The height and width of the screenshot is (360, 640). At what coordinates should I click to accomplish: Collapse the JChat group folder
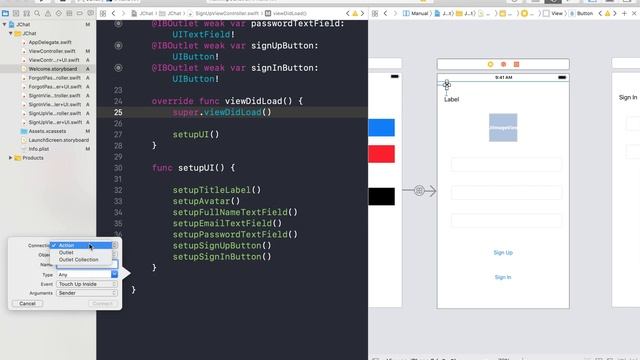click(x=11, y=33)
